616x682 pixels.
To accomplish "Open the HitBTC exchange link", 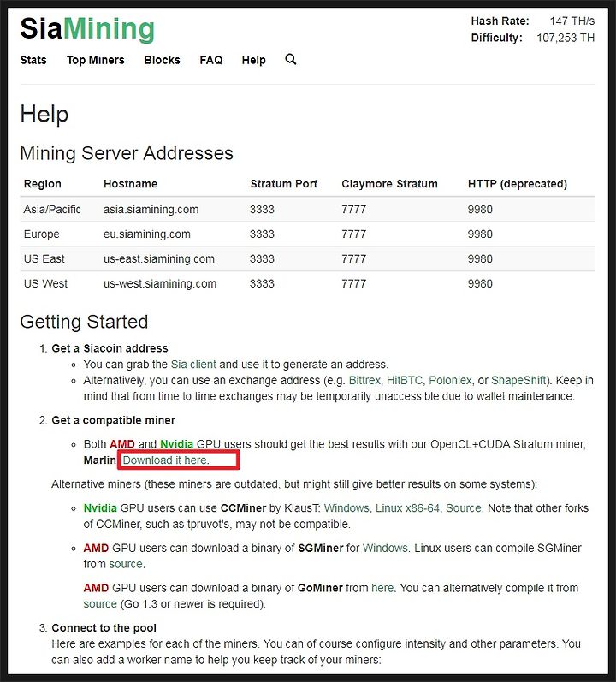I will [x=405, y=380].
